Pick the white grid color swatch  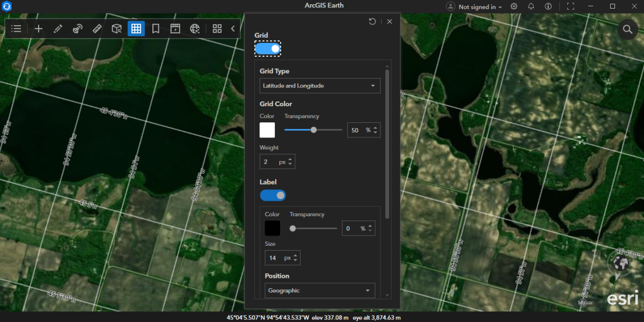267,130
